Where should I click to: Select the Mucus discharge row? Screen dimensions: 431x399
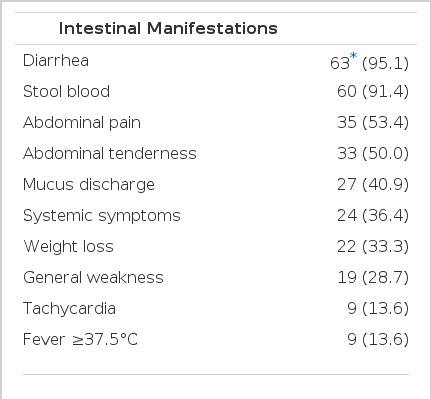pos(216,184)
